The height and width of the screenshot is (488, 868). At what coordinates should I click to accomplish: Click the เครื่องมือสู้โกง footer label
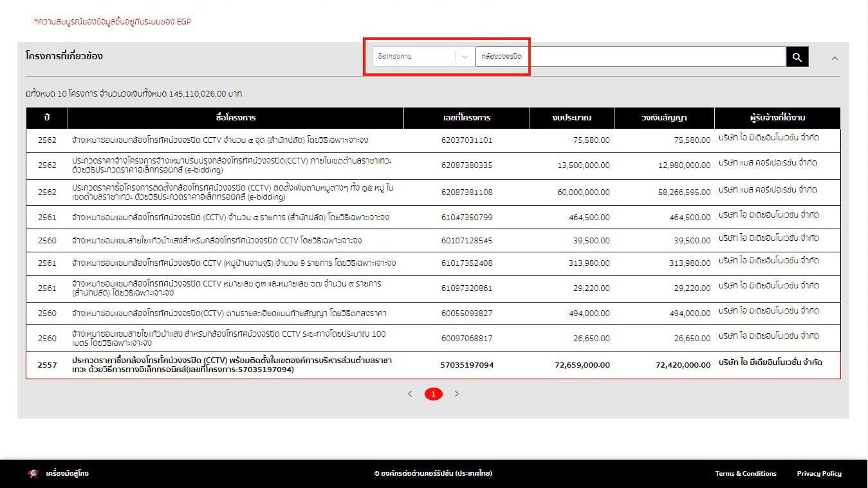tap(68, 473)
